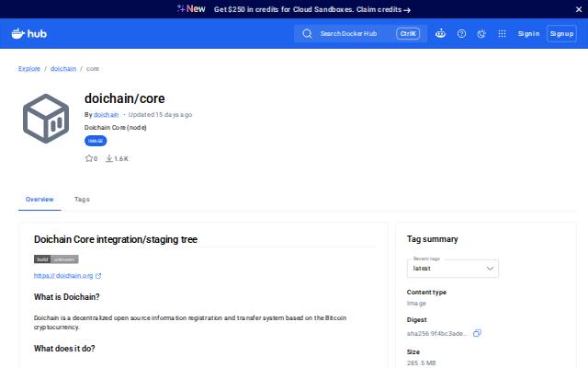This screenshot has width=588, height=368.
Task: Open the apps grid icon
Action: click(502, 34)
